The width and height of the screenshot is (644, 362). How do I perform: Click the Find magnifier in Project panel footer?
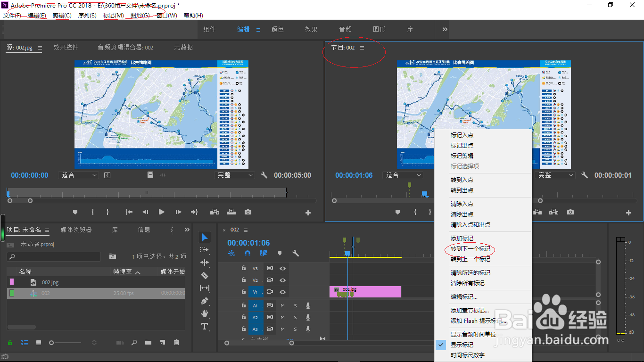pyautogui.click(x=134, y=343)
